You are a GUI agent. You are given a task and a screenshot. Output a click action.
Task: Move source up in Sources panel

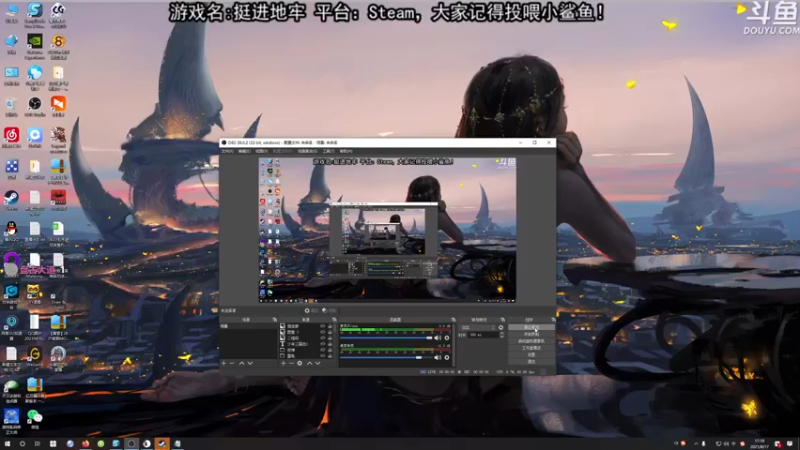point(310,363)
